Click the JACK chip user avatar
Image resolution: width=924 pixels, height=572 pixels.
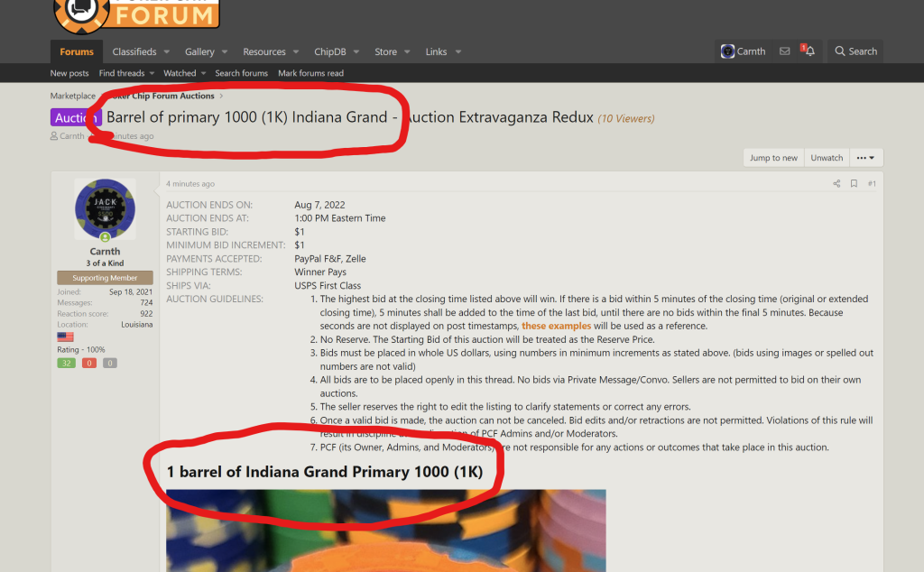105,208
